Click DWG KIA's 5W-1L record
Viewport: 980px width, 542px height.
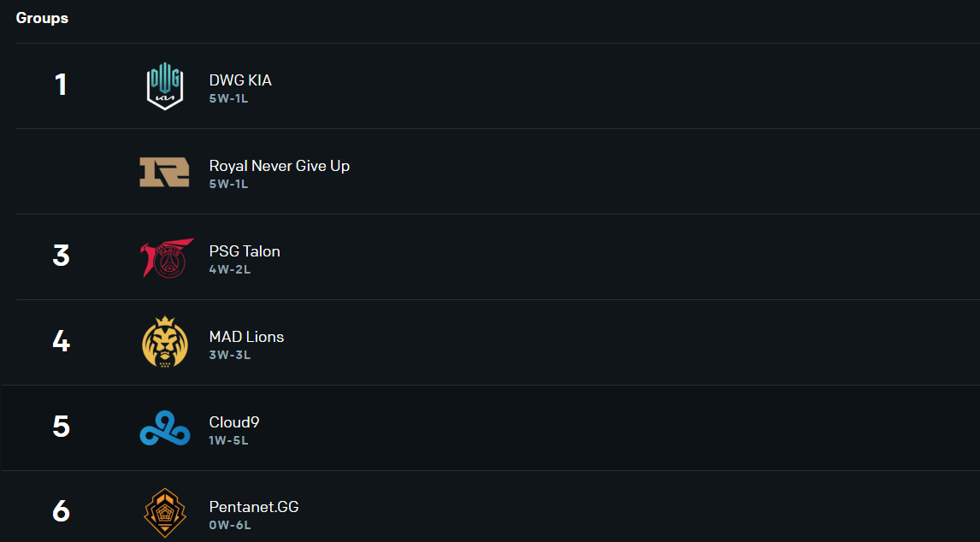pyautogui.click(x=228, y=98)
